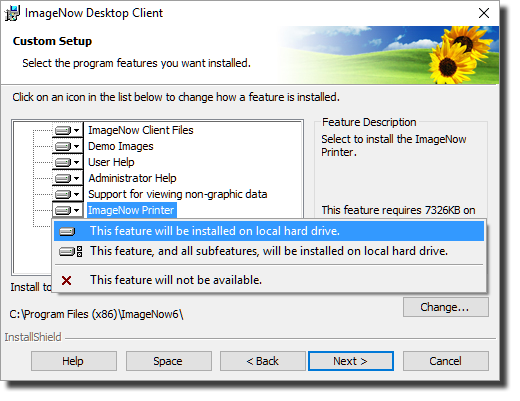Click the Demo Images drive icon
The height and width of the screenshot is (401, 520).
coord(63,146)
